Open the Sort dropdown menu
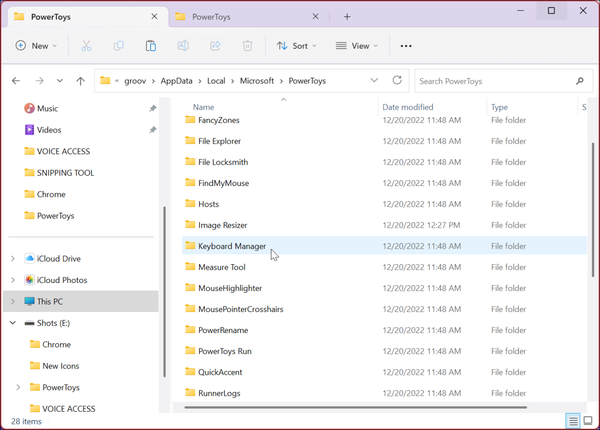 296,46
